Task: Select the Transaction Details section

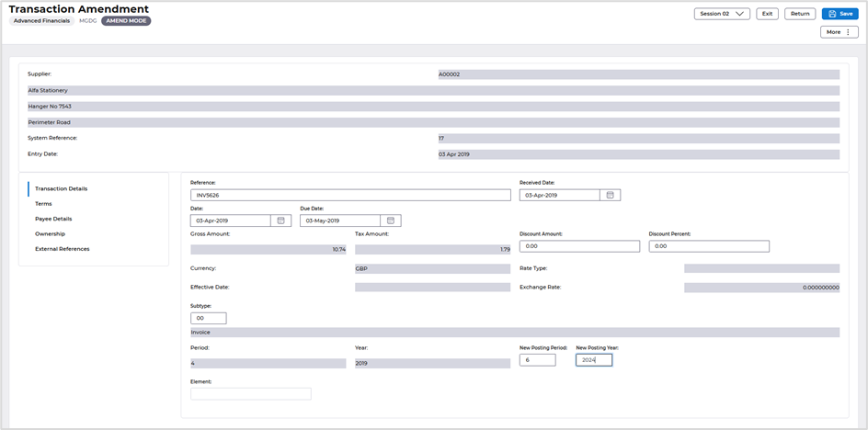Action: pos(62,188)
